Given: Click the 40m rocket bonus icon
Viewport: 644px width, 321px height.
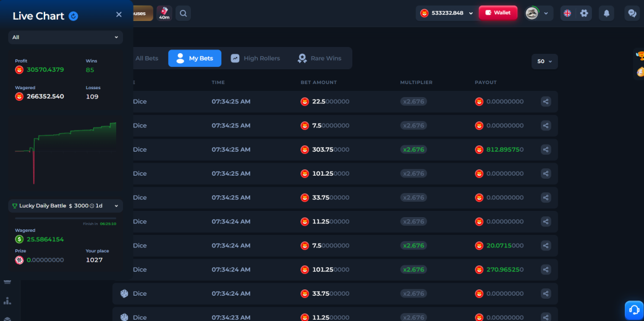Looking at the screenshot, I should pyautogui.click(x=164, y=13).
